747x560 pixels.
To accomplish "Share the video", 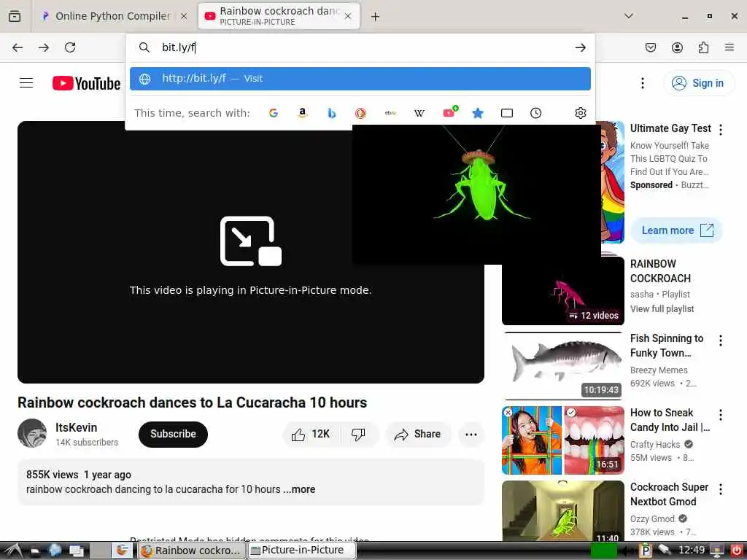I will [418, 435].
